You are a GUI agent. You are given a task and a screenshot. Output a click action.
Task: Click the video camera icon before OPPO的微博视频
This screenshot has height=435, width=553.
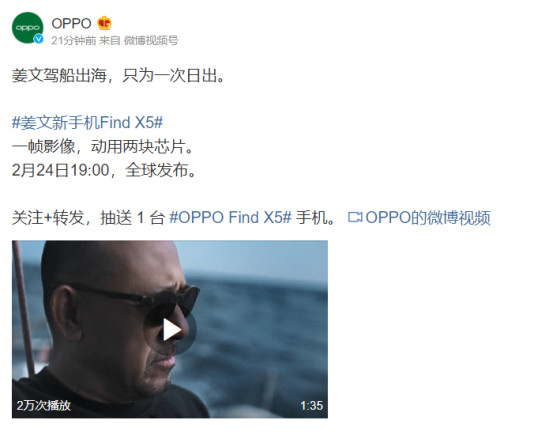click(355, 217)
